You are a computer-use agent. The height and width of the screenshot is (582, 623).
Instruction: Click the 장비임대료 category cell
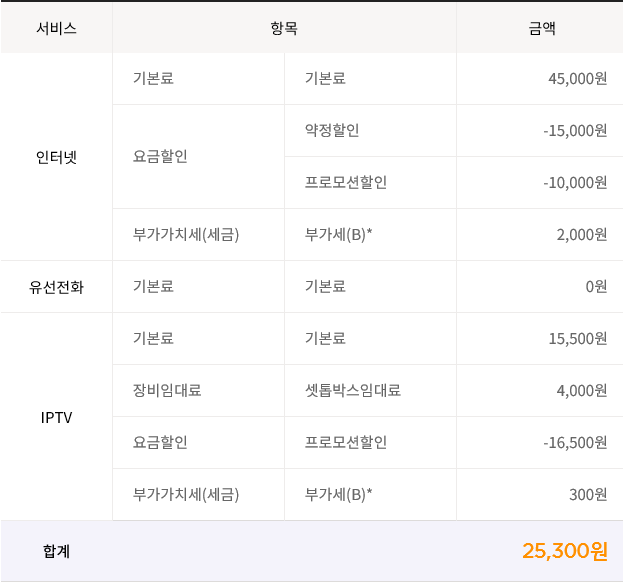167,391
